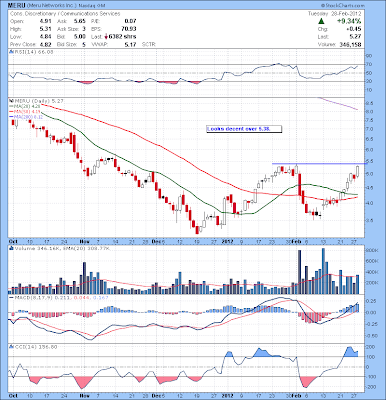Click the red down arrow before 6382 shrs
The image size is (386, 400).
click(106, 37)
